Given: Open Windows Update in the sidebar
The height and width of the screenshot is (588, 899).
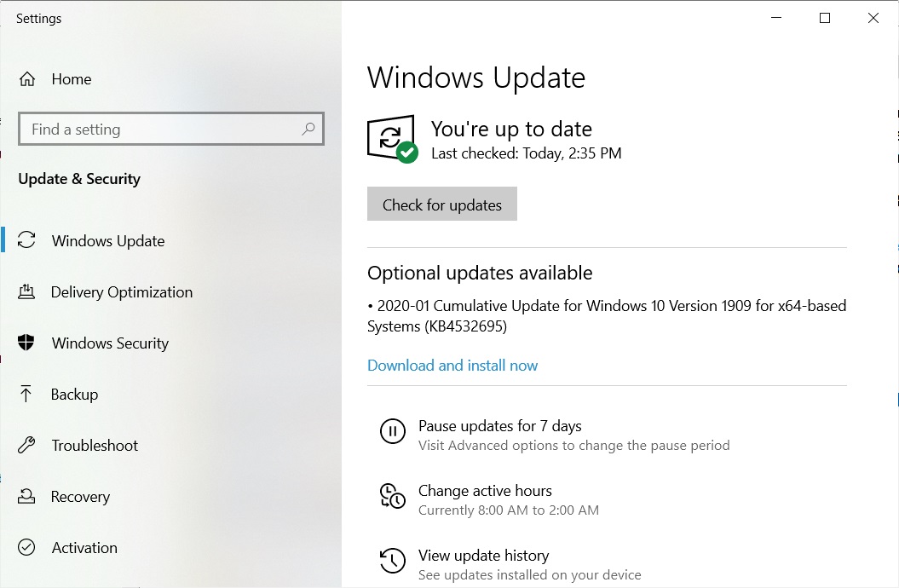Looking at the screenshot, I should click(107, 240).
